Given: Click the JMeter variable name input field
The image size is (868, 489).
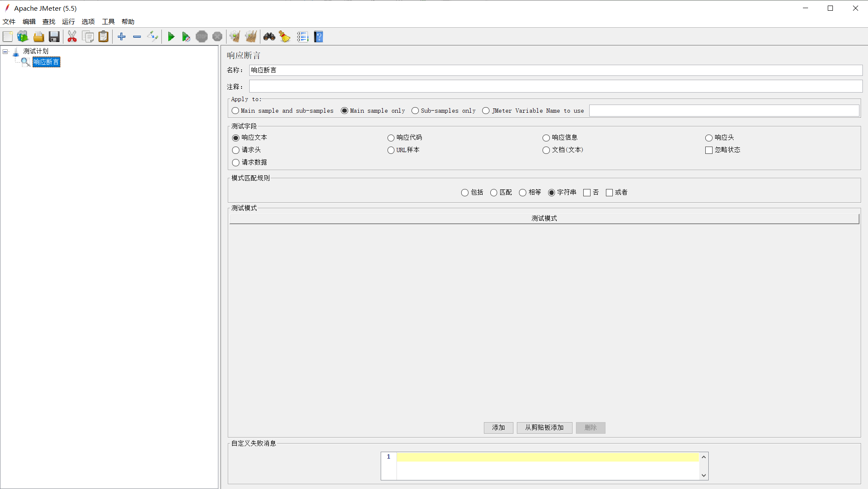Looking at the screenshot, I should pos(724,111).
